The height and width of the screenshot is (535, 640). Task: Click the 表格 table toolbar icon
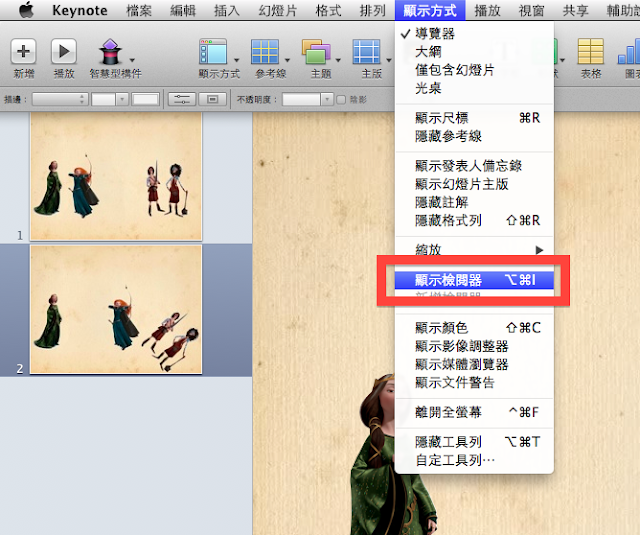point(591,51)
